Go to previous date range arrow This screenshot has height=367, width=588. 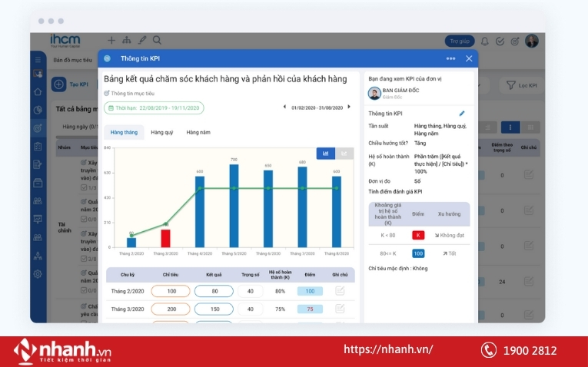pos(284,107)
